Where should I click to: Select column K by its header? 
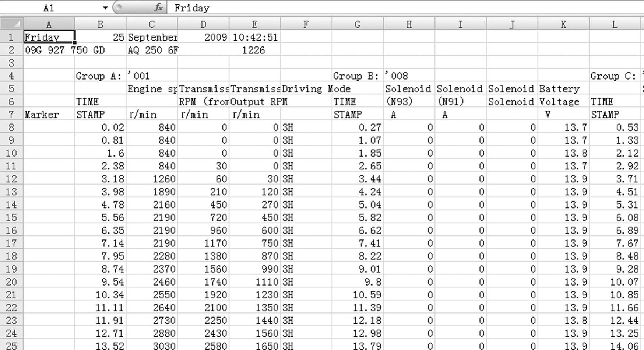[x=563, y=24]
